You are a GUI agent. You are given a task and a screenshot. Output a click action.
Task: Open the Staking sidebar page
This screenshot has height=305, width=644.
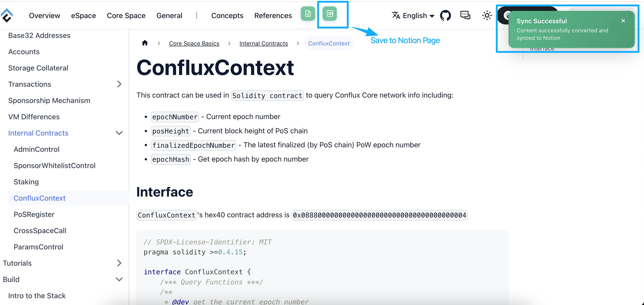point(26,182)
